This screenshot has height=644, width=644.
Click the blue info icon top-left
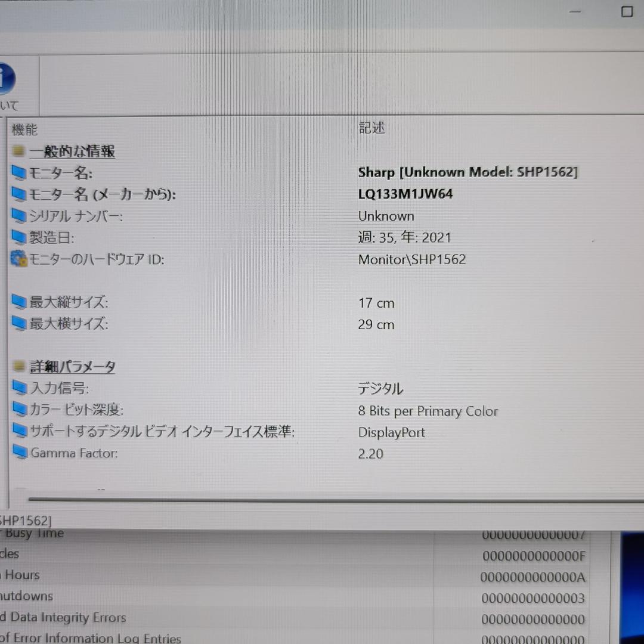pyautogui.click(x=6, y=78)
